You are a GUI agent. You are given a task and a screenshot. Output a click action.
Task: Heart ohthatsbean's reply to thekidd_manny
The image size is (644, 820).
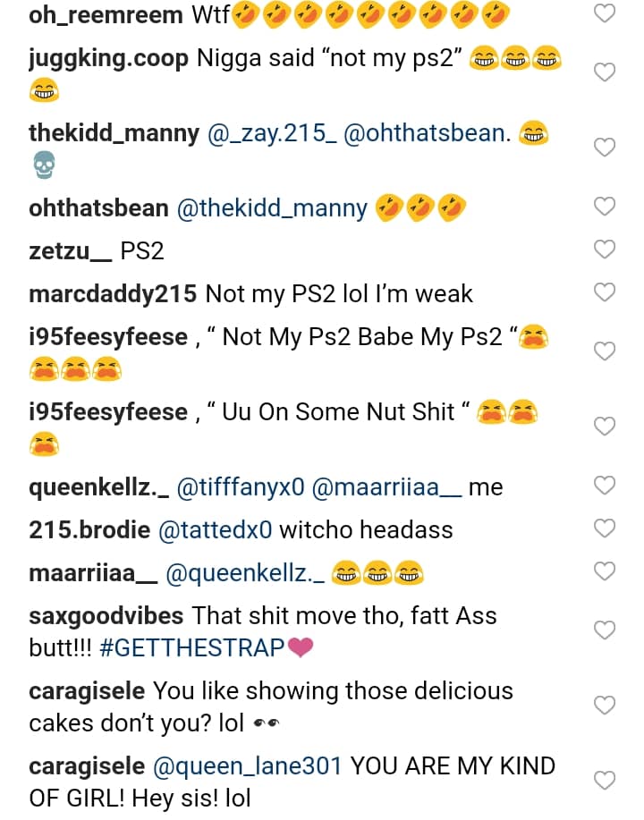(606, 207)
